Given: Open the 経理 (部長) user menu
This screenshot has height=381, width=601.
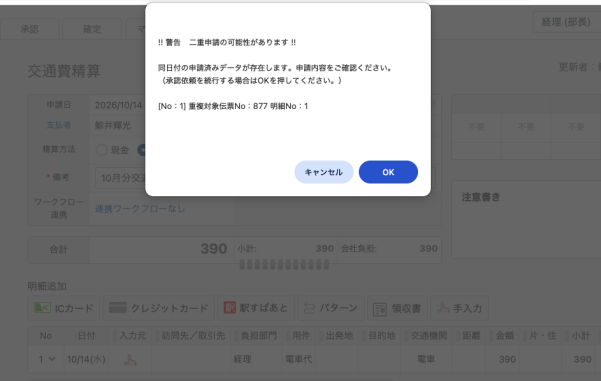Looking at the screenshot, I should (566, 22).
